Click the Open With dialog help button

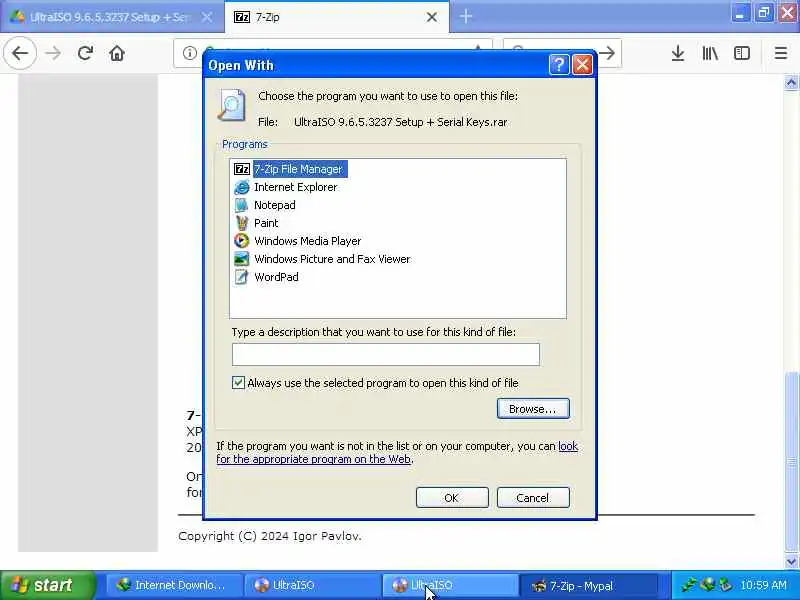coord(559,65)
